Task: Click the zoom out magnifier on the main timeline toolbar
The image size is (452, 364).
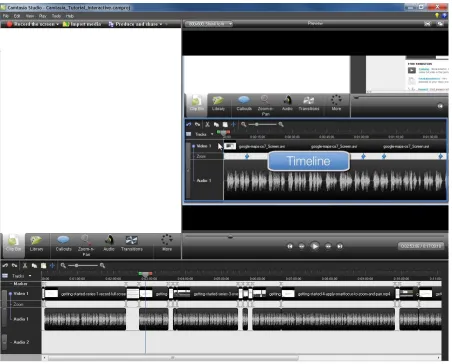Action: (x=63, y=266)
